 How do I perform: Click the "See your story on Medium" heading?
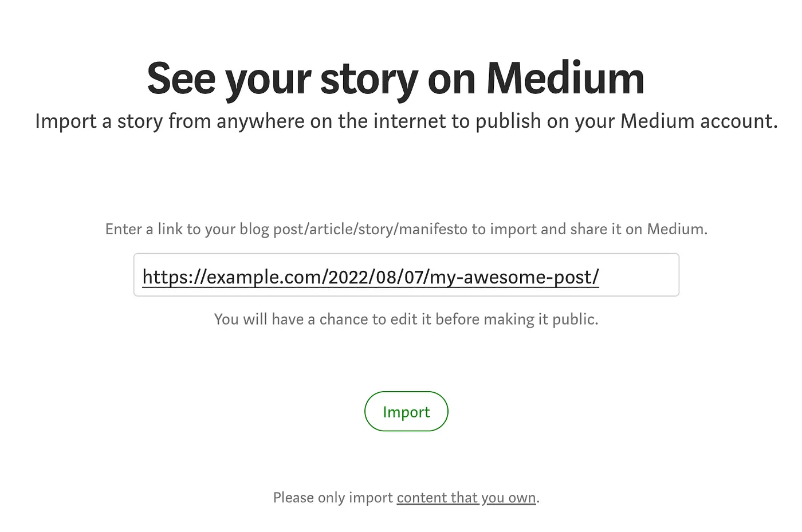click(x=396, y=78)
